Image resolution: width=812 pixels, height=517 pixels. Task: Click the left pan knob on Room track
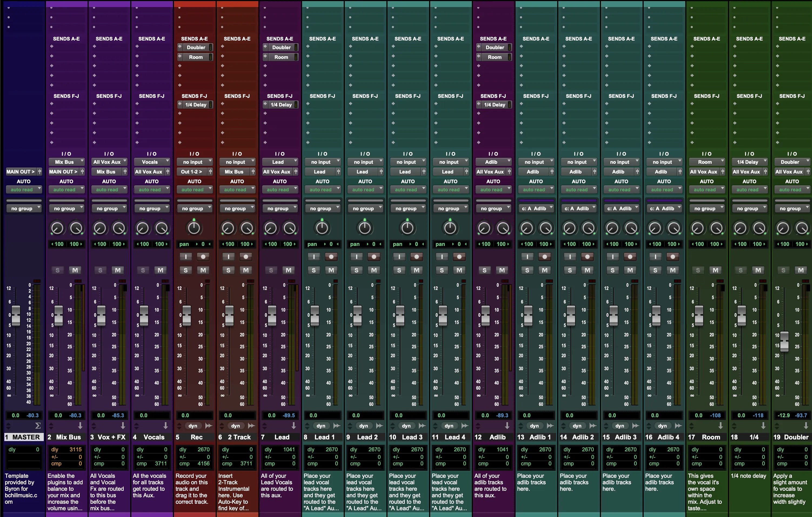coord(697,228)
